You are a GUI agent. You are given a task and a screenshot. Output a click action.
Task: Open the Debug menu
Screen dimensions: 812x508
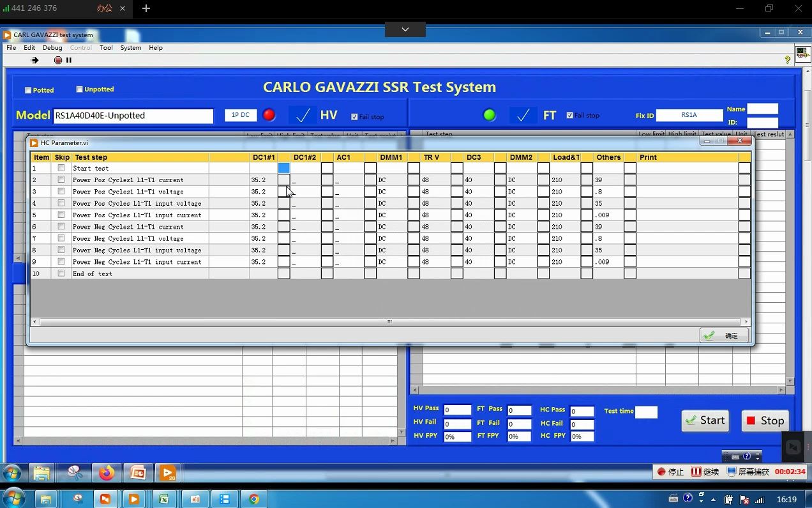[x=52, y=48]
